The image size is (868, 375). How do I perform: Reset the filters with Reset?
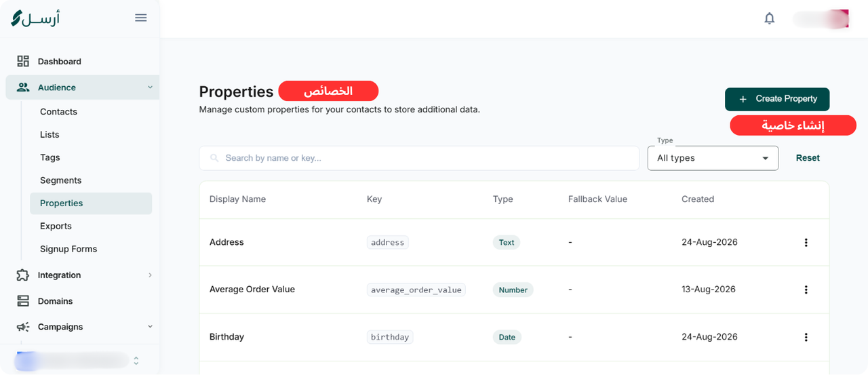pyautogui.click(x=808, y=158)
